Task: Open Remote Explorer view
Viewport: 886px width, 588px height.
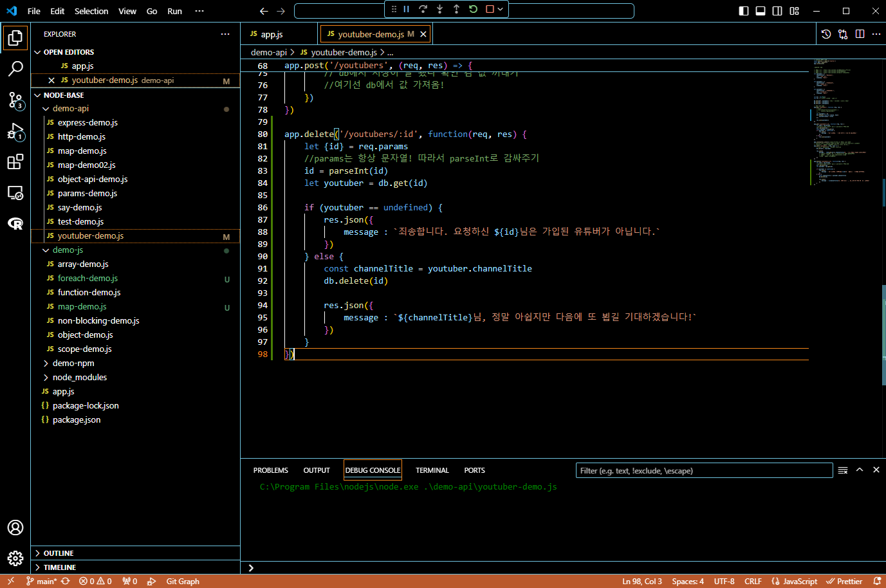Action: pos(15,192)
